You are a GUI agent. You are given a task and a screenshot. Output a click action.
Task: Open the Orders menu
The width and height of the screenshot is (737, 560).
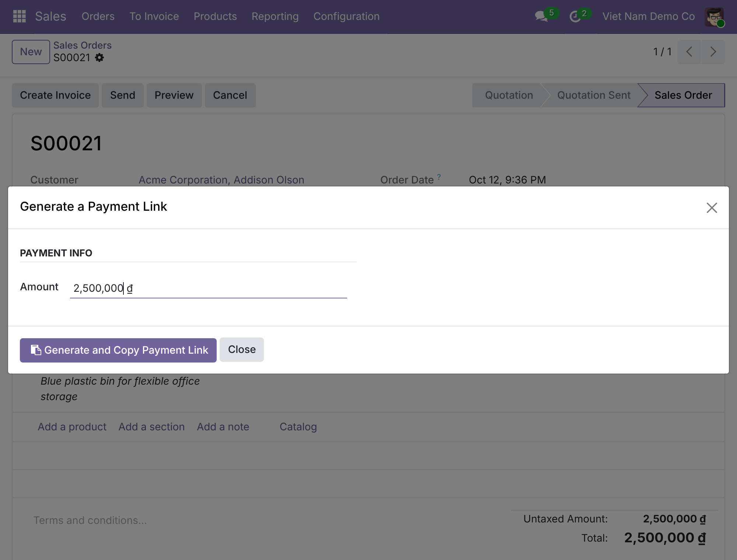[x=98, y=16]
